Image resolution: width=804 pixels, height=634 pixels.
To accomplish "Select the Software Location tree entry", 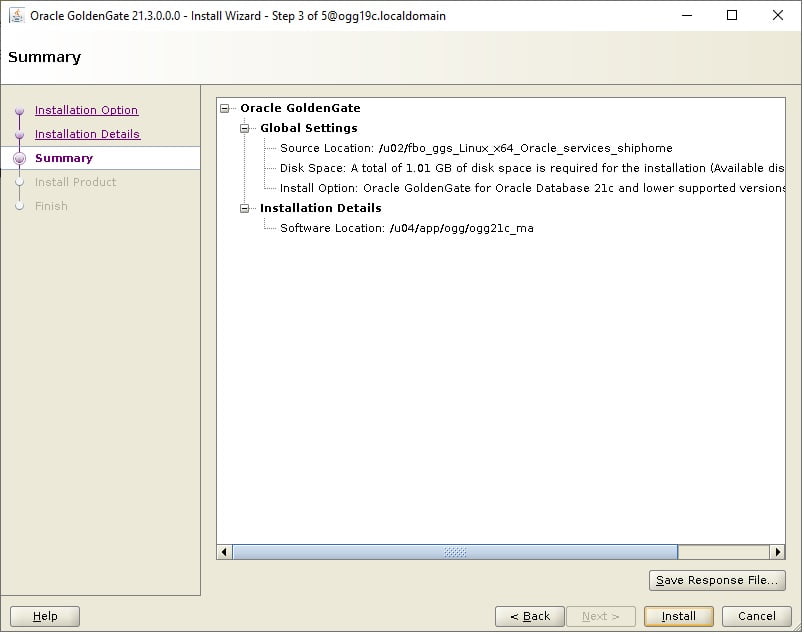I will click(407, 228).
